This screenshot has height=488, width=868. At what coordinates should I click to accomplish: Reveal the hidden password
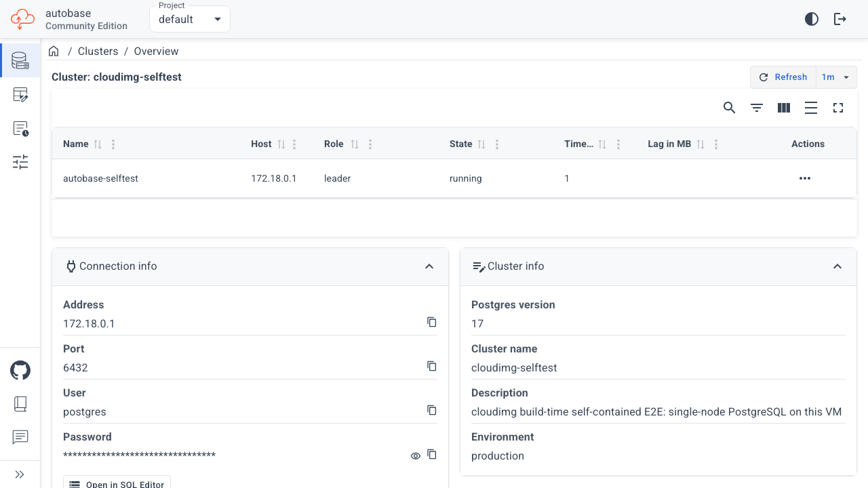416,456
